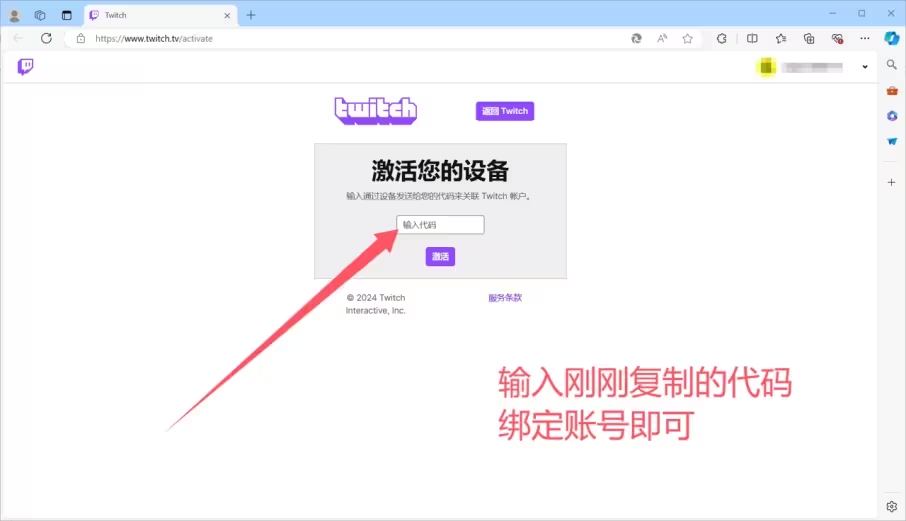This screenshot has height=521, width=906.
Task: Click the translate page icon in address bar
Action: [x=636, y=39]
